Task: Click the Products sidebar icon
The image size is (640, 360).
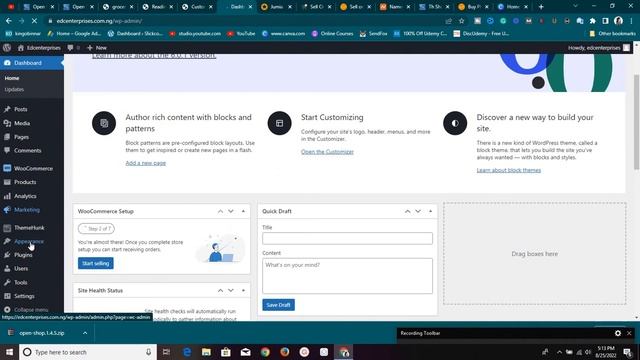Action: 7,182
